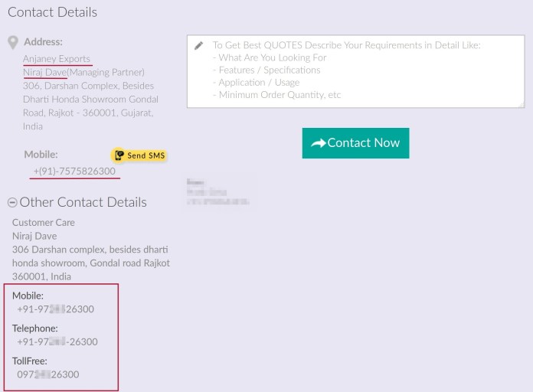Click the +(91)-7575826300 mobile number

pyautogui.click(x=74, y=171)
